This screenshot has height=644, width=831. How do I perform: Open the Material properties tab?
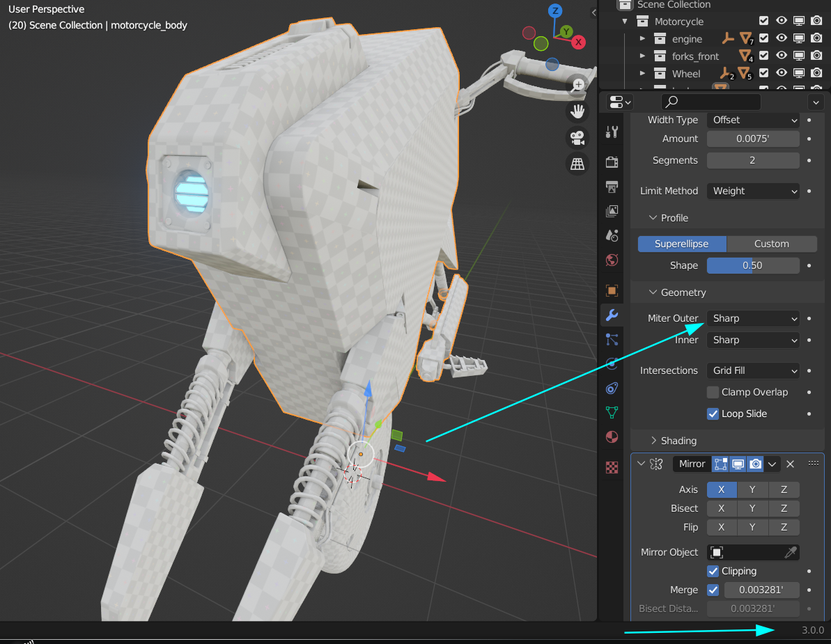pyautogui.click(x=612, y=437)
